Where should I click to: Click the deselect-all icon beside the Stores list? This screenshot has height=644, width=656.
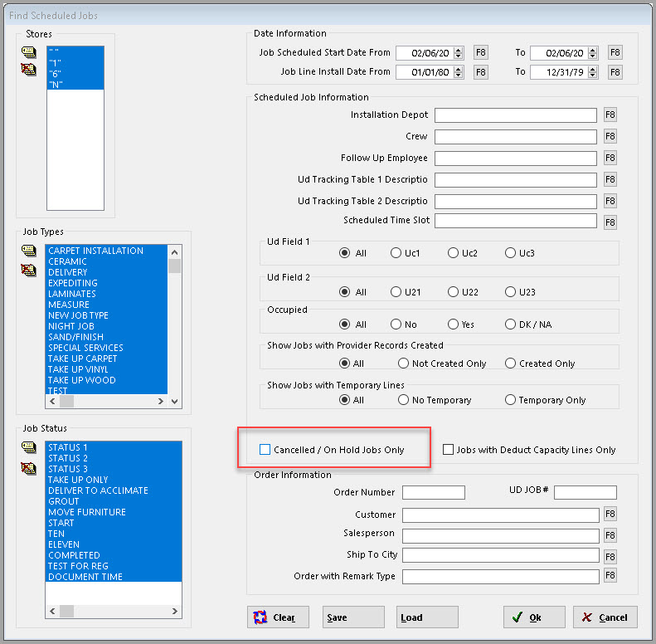[x=28, y=69]
